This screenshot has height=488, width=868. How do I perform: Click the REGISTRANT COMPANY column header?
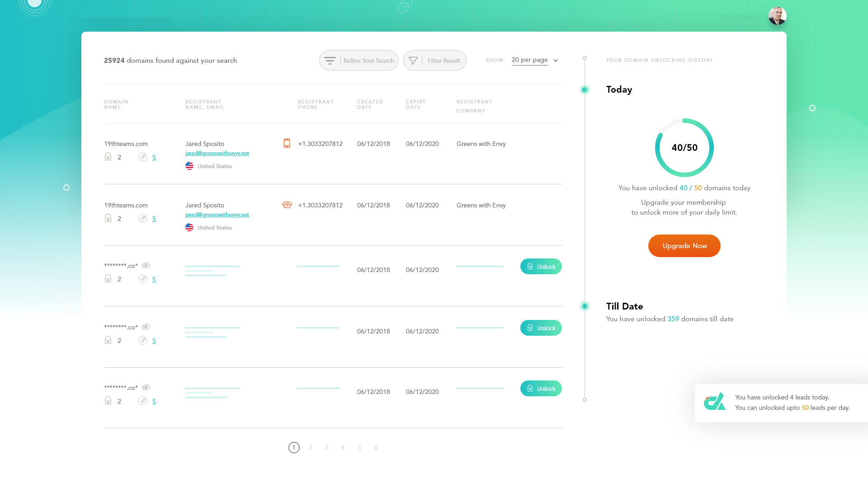[x=475, y=106]
